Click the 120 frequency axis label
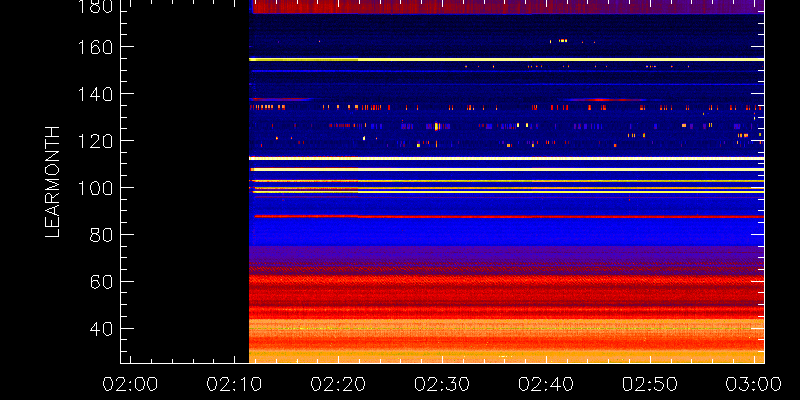This screenshot has height=400, width=800. click(x=96, y=141)
